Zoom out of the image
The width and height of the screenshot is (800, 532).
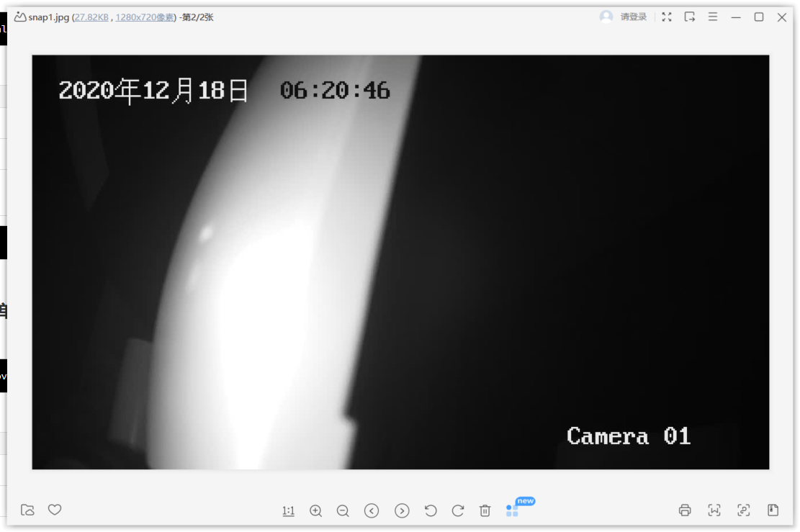(343, 510)
